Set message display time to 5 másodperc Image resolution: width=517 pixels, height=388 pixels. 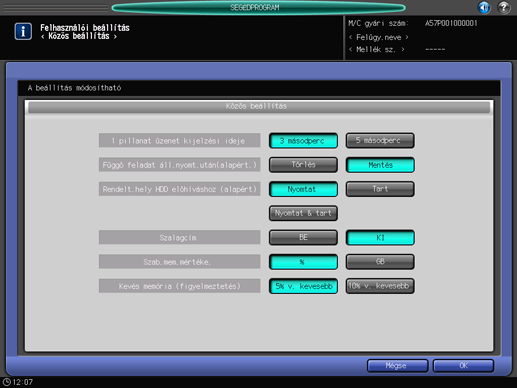click(380, 141)
